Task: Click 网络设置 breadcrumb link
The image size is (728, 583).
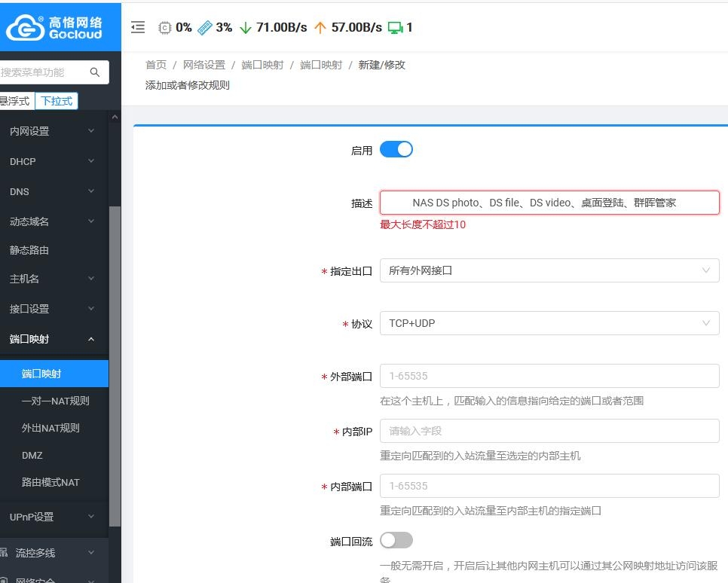Action: [204, 65]
